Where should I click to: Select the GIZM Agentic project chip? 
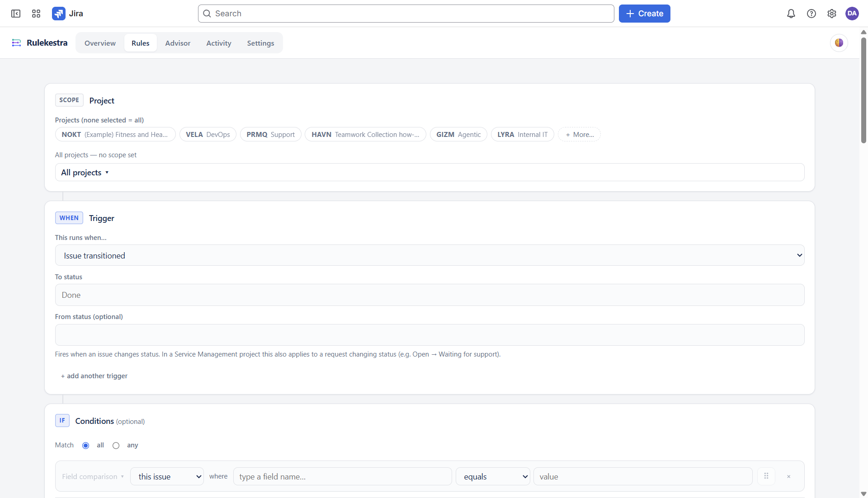(x=458, y=134)
